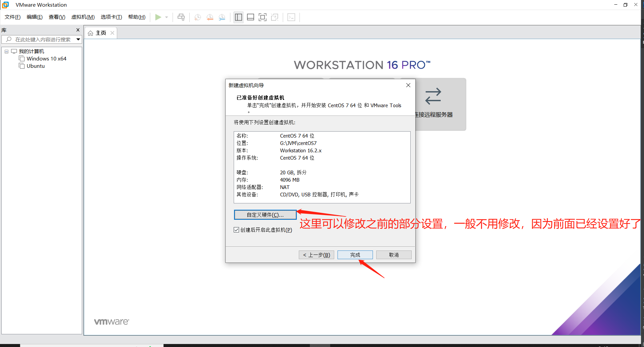Focus the library search input field
The width and height of the screenshot is (644, 347).
pos(42,39)
